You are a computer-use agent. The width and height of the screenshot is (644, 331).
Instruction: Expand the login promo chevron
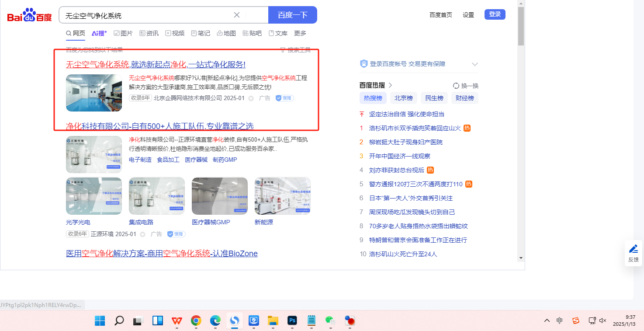point(475,64)
